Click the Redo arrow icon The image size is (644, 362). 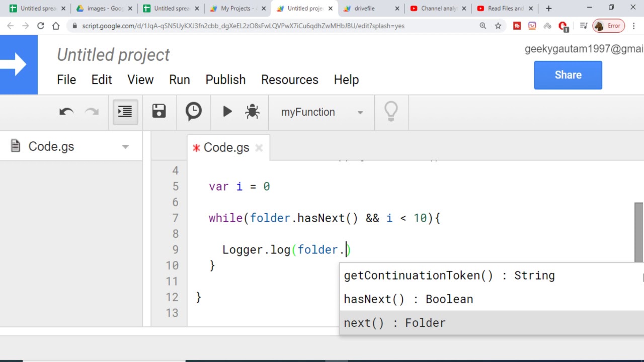tap(92, 112)
